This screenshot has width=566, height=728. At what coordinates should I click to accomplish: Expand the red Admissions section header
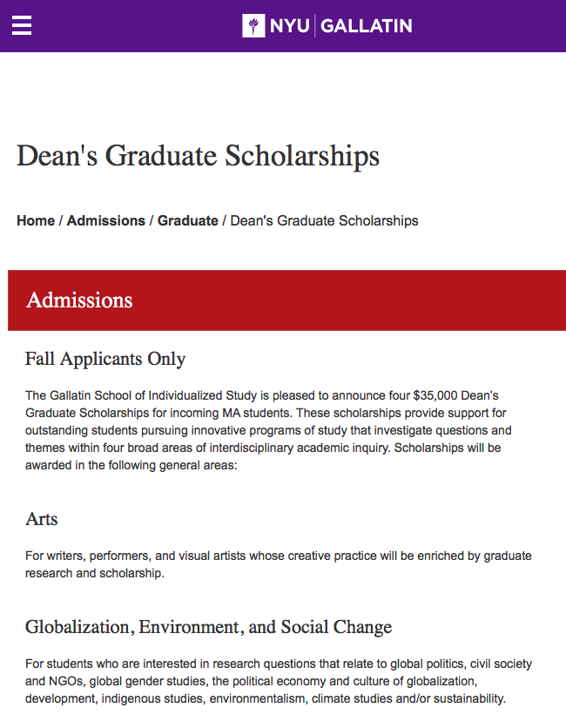286,300
